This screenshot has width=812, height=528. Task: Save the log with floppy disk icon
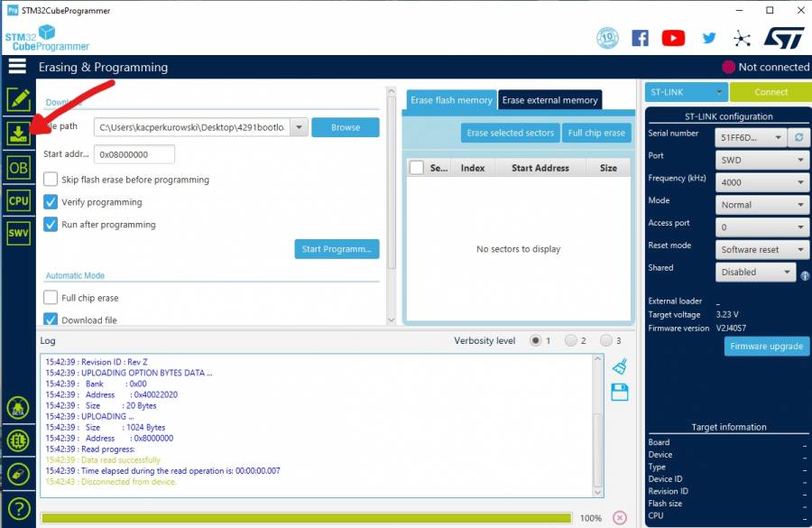pyautogui.click(x=619, y=393)
